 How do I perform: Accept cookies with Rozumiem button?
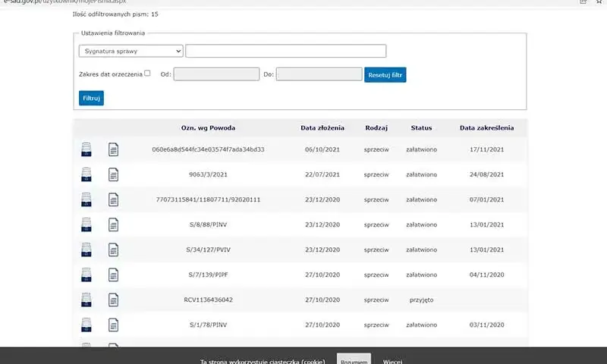pyautogui.click(x=354, y=359)
